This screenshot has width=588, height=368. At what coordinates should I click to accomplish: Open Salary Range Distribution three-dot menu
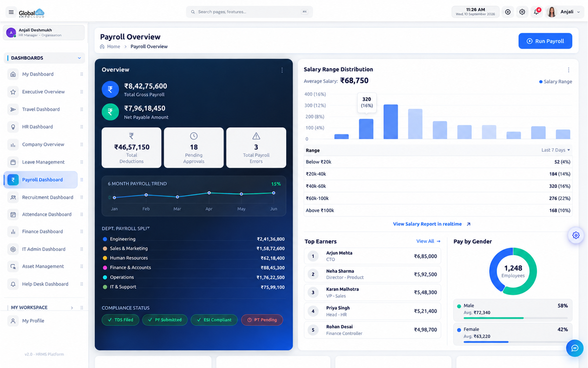pos(568,70)
